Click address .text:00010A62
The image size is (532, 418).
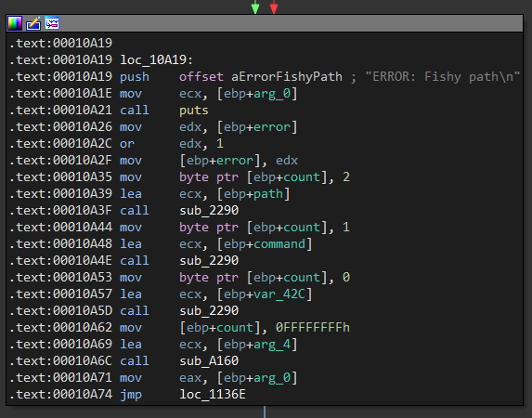point(60,327)
